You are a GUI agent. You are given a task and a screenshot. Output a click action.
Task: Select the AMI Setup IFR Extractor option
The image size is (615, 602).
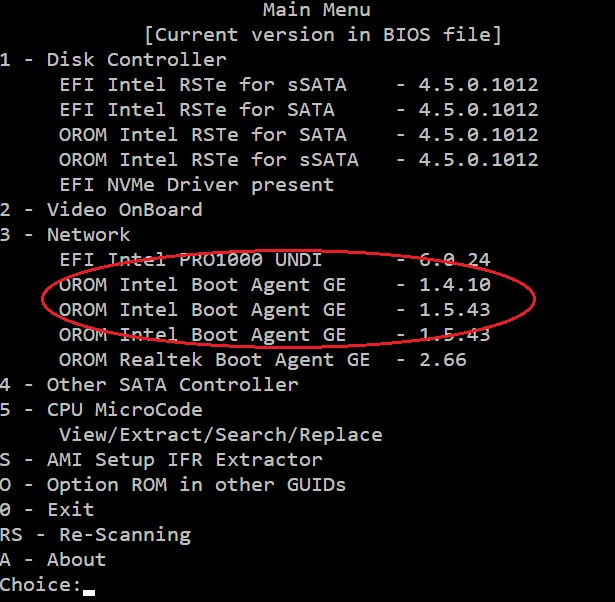pos(161,460)
